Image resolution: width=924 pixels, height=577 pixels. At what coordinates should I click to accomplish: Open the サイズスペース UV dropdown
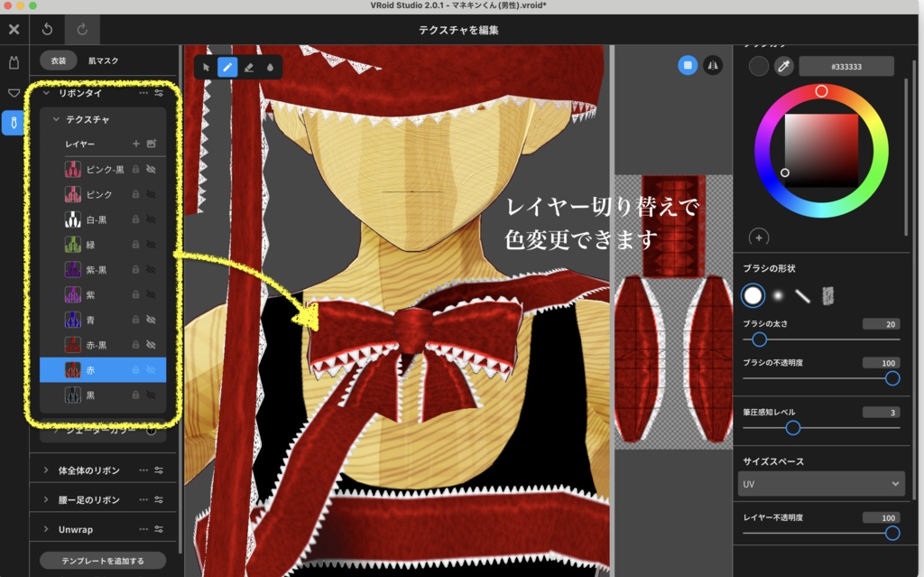(x=820, y=484)
